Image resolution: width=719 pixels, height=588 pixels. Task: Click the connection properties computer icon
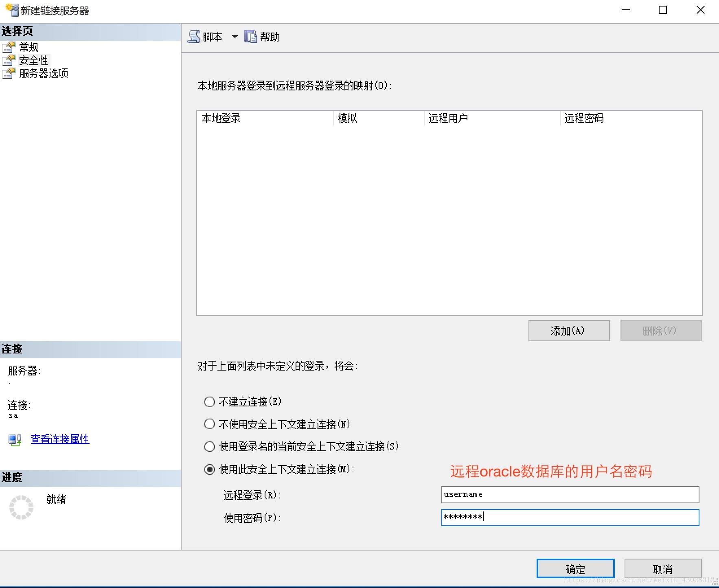tap(15, 439)
